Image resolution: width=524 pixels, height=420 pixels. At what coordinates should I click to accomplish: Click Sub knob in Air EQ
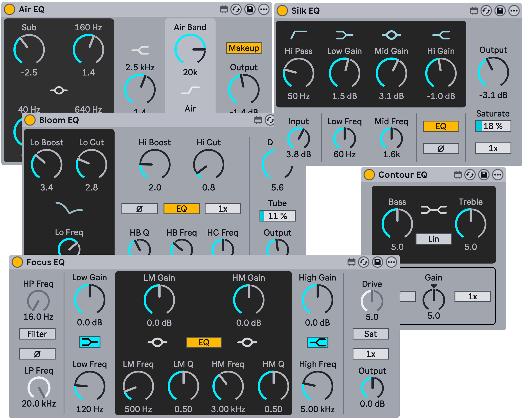tap(29, 49)
